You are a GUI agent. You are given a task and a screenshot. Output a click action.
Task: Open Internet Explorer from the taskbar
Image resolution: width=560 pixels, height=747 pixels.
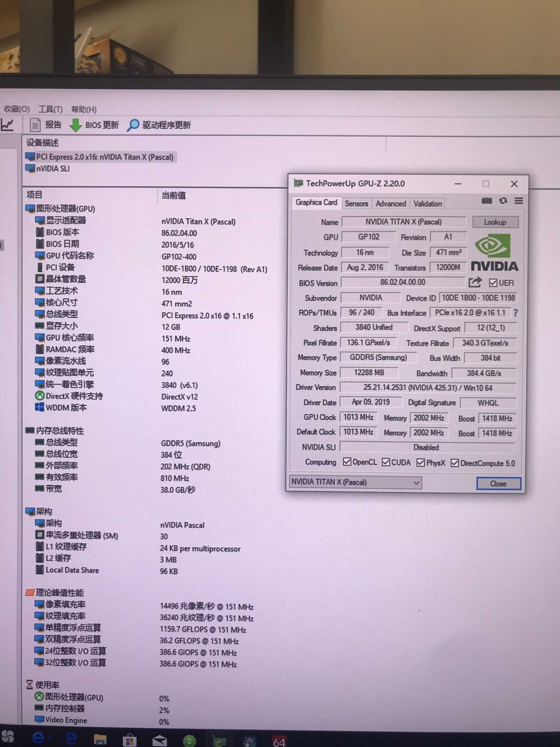click(38, 738)
